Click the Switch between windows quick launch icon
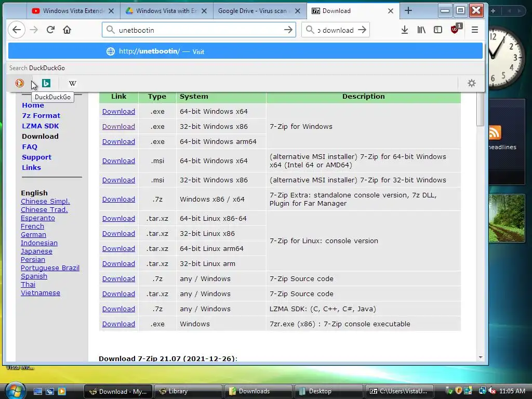532x399 pixels. coord(49,391)
